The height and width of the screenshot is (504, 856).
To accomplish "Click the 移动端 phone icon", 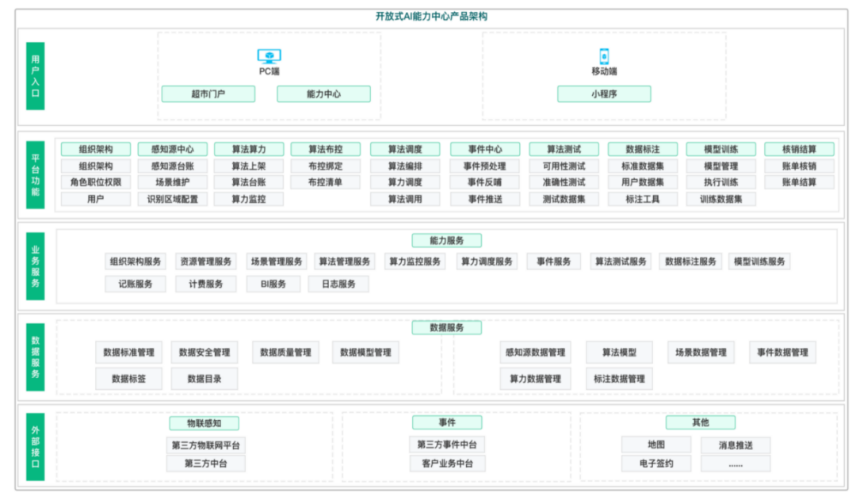I will (604, 55).
